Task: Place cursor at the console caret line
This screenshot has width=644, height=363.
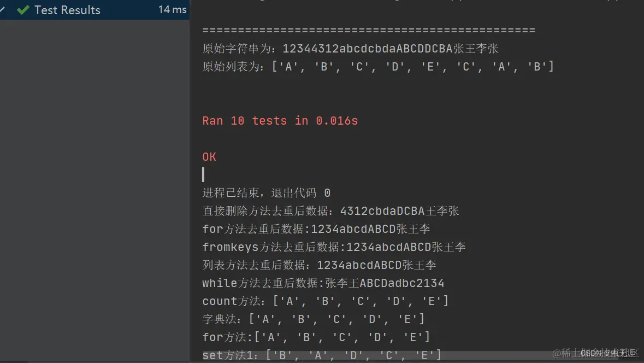Action: [203, 175]
